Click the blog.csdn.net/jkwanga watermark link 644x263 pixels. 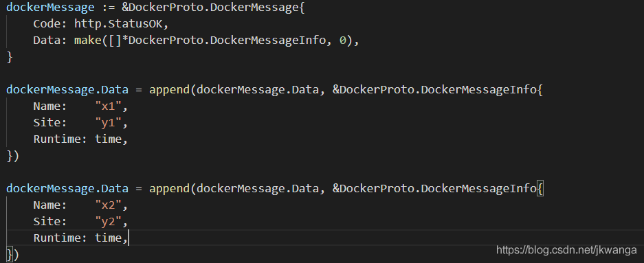point(567,249)
